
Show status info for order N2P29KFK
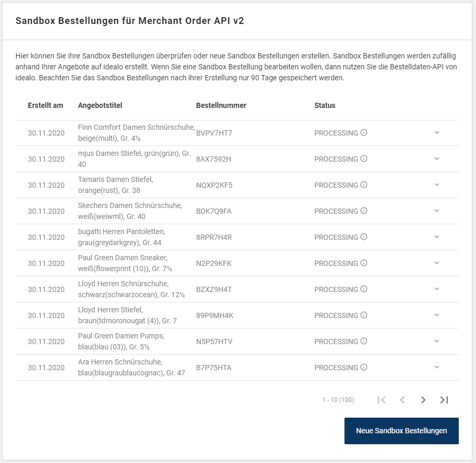click(364, 263)
